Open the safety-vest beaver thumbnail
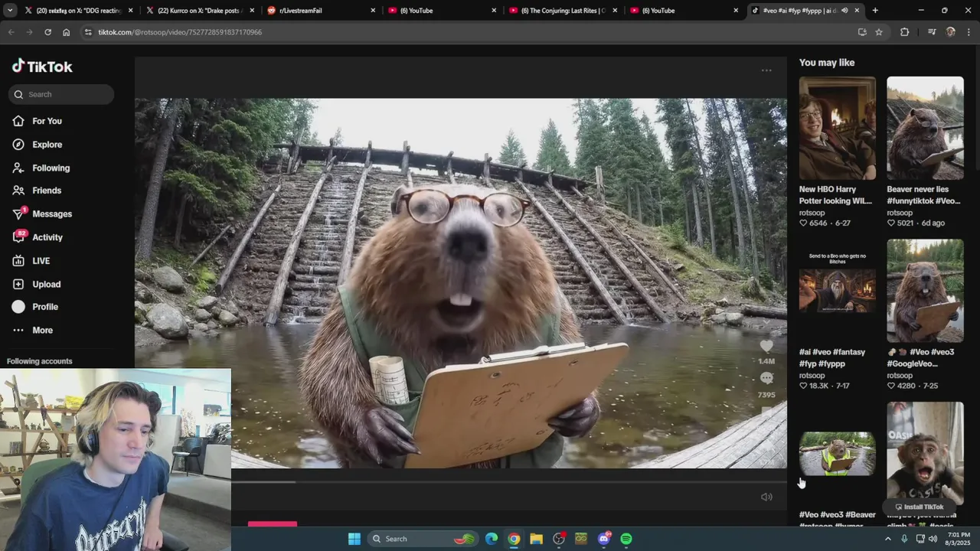 coord(838,453)
